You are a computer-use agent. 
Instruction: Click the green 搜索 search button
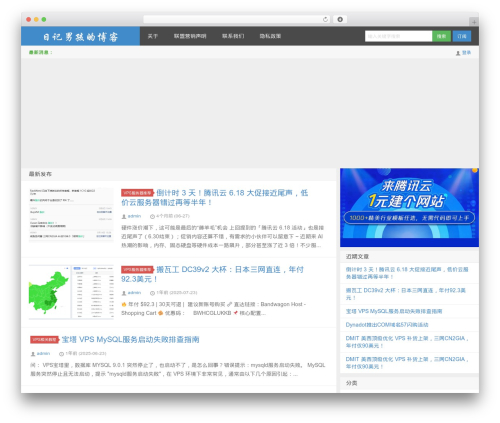click(441, 36)
